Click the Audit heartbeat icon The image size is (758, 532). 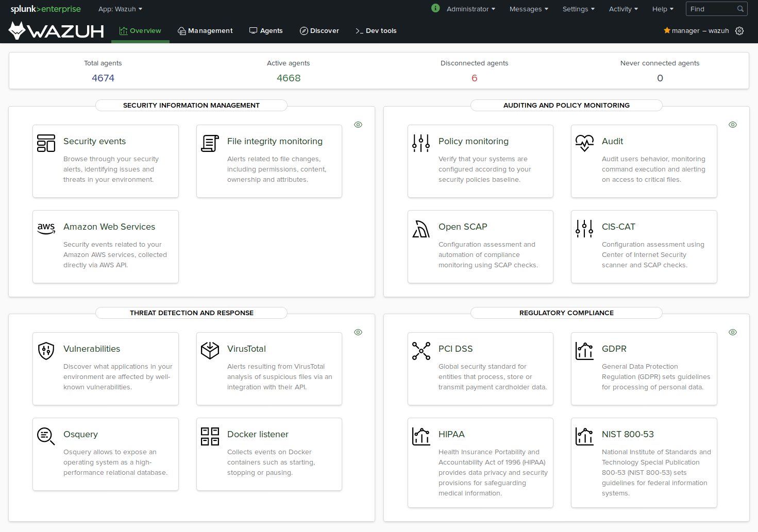click(x=584, y=143)
